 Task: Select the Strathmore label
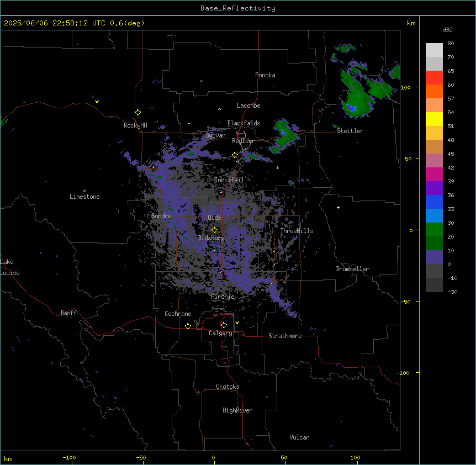(285, 336)
